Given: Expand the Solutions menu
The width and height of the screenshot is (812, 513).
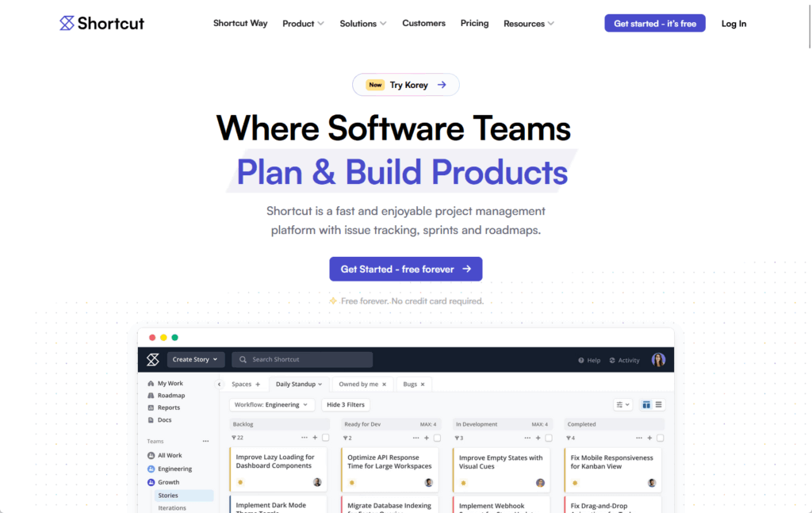Looking at the screenshot, I should (363, 24).
